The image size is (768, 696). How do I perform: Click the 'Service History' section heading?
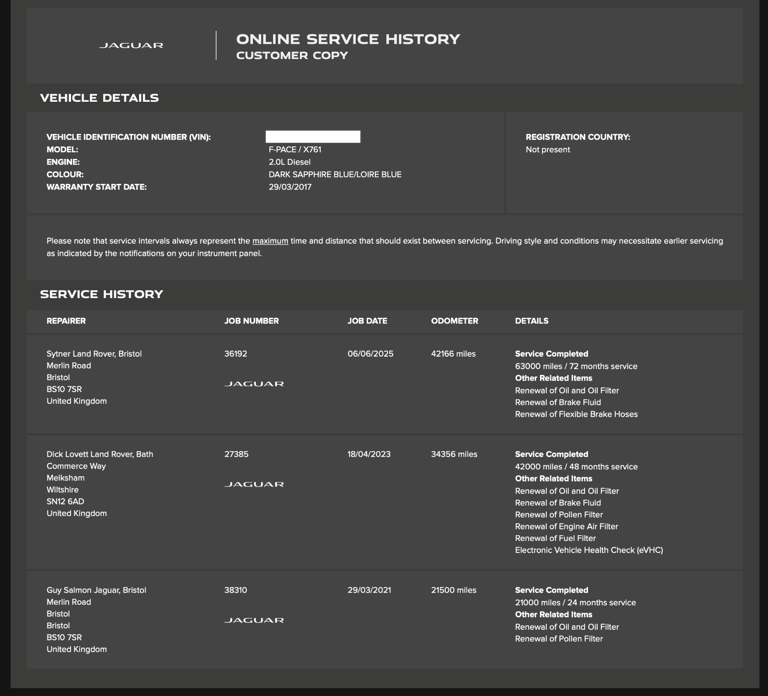[101, 294]
